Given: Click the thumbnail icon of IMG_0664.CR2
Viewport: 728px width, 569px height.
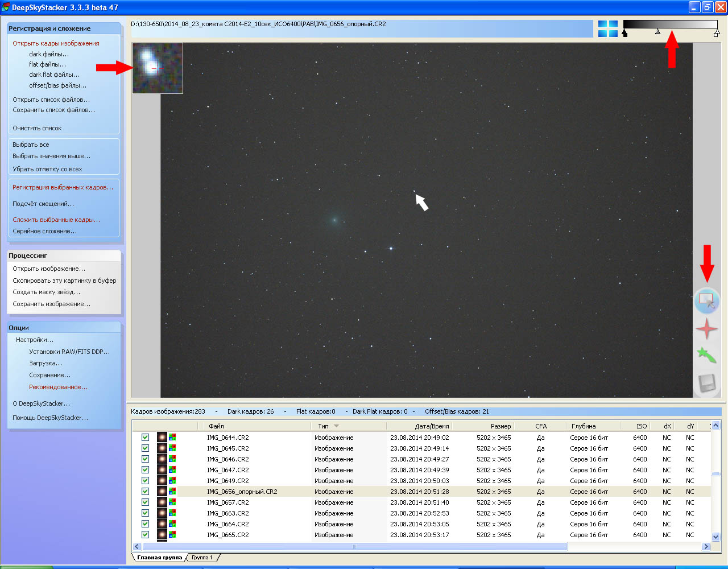Looking at the screenshot, I should tap(162, 524).
